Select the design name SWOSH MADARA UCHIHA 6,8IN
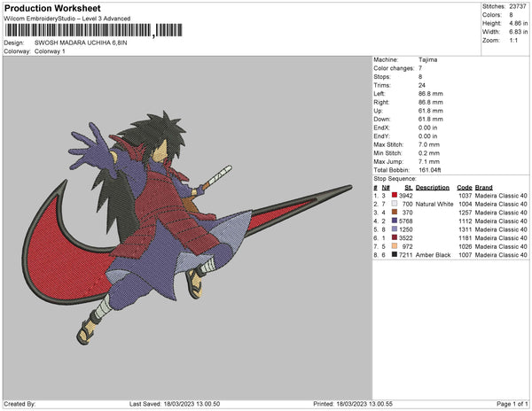This screenshot has width=532, height=411. (x=81, y=43)
